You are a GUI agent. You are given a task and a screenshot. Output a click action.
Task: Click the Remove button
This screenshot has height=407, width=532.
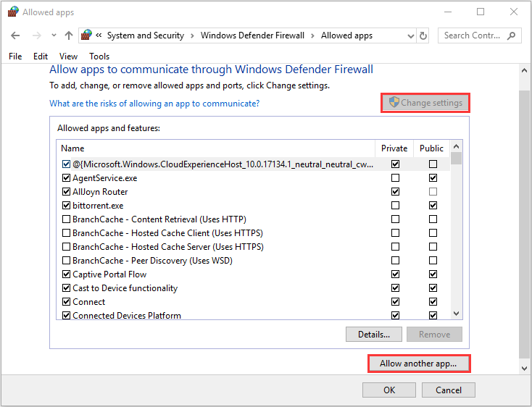[x=434, y=335]
